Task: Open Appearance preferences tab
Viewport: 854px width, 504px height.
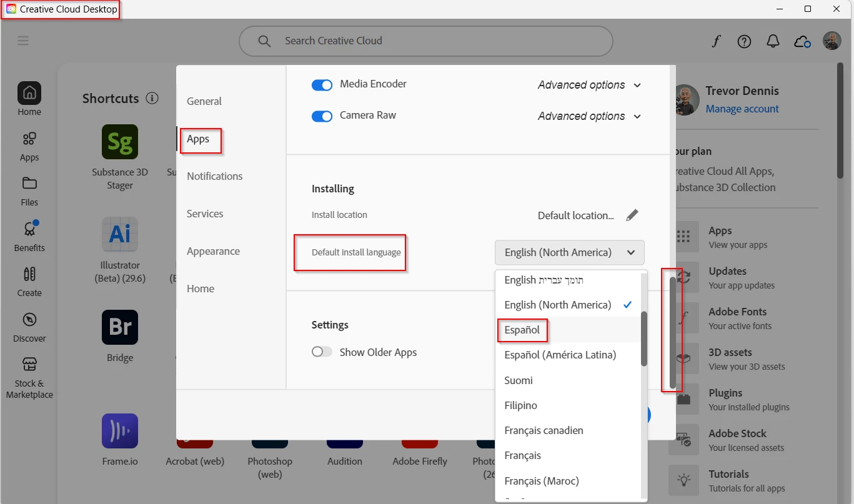Action: tap(213, 251)
